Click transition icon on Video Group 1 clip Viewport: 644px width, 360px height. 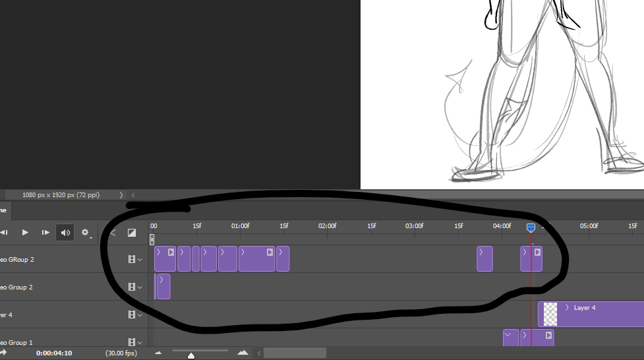click(548, 336)
